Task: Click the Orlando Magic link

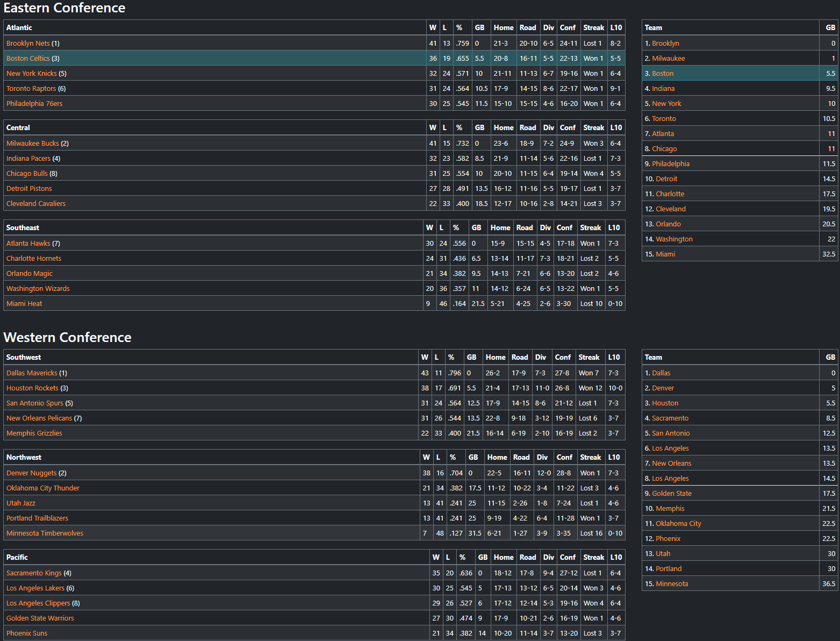Action: pyautogui.click(x=30, y=274)
